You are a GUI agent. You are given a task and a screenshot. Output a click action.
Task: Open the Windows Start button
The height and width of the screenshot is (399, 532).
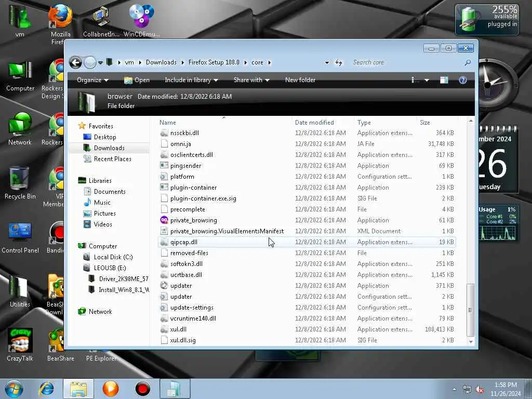point(14,389)
